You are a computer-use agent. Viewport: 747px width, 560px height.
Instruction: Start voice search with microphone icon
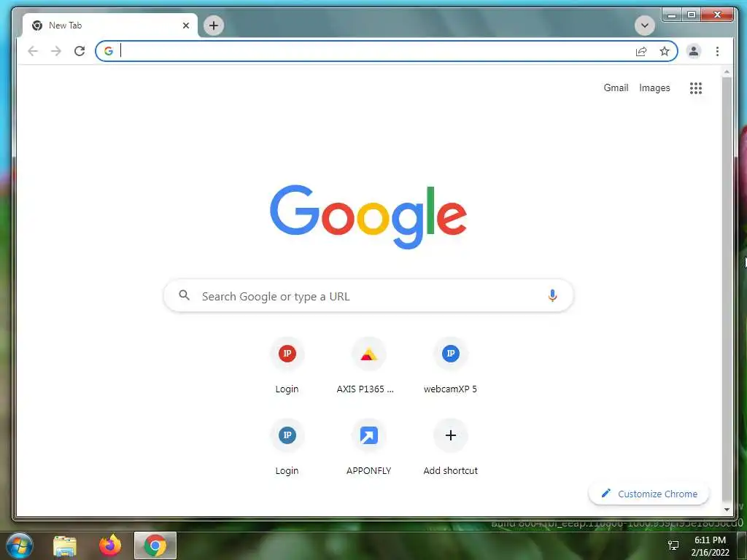click(552, 296)
